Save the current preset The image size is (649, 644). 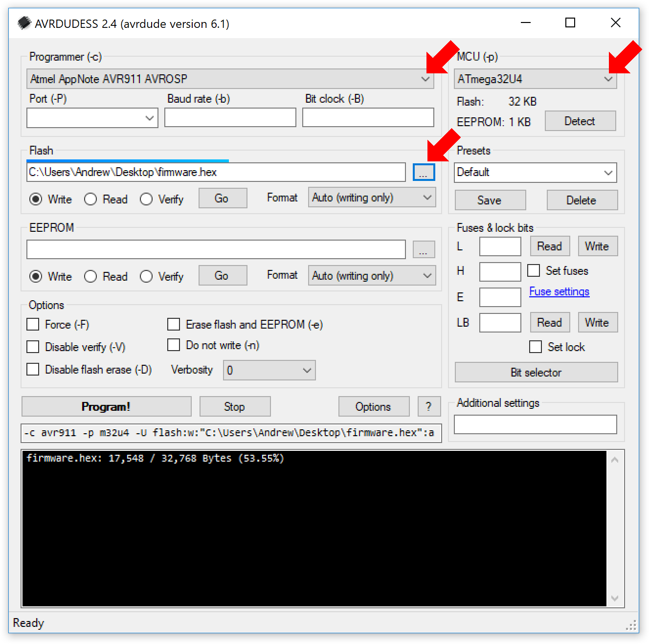pos(490,200)
